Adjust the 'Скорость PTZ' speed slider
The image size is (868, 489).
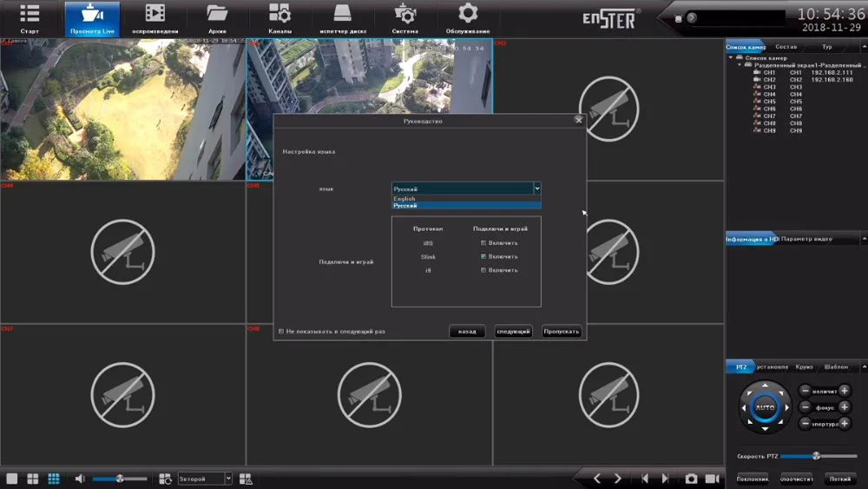coord(819,456)
